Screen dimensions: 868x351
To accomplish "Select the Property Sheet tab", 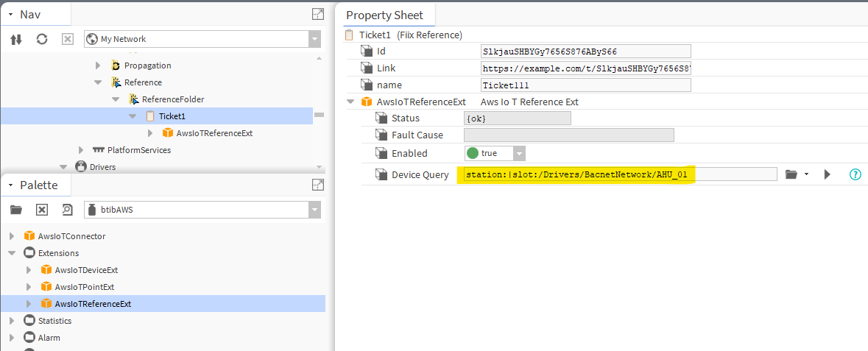I will tap(384, 15).
